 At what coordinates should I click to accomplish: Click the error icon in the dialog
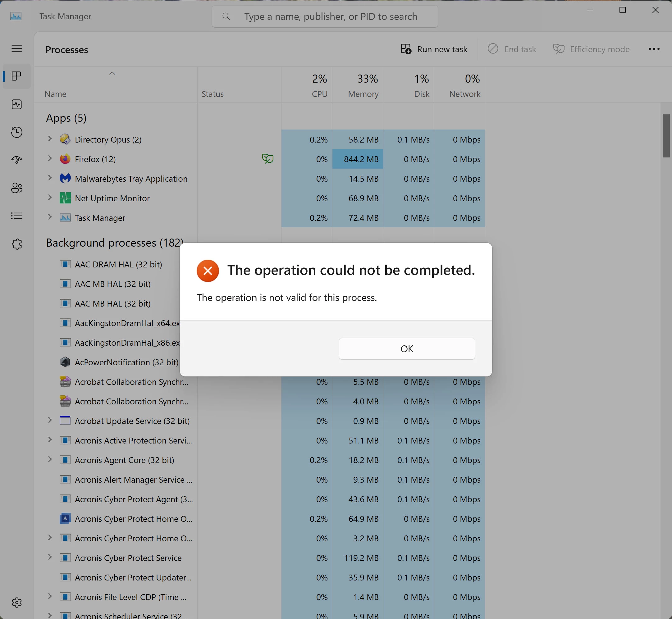coord(208,271)
